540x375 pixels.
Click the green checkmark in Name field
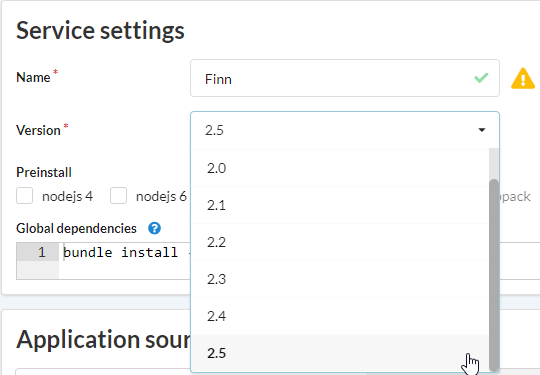481,78
